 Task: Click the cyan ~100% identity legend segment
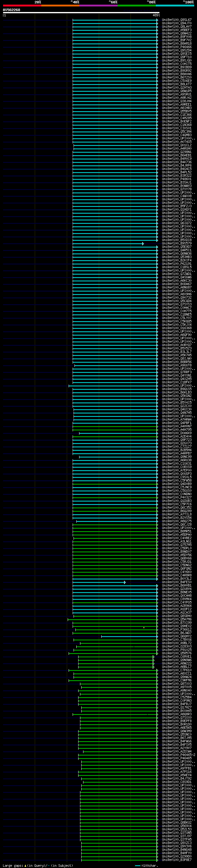[175, 6]
